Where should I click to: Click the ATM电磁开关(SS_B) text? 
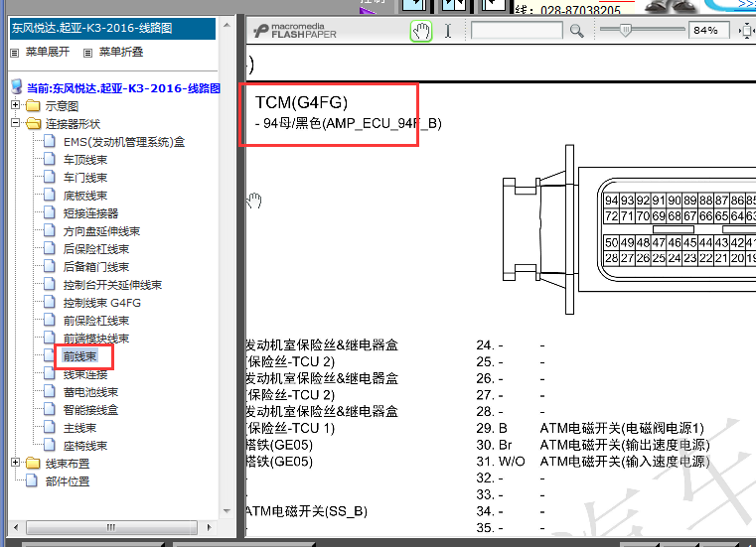307,511
